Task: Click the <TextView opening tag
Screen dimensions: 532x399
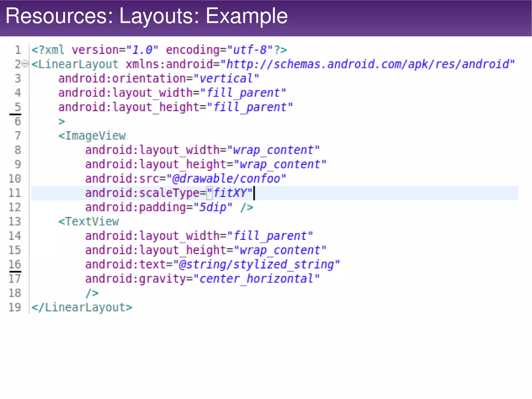Action: click(x=89, y=222)
